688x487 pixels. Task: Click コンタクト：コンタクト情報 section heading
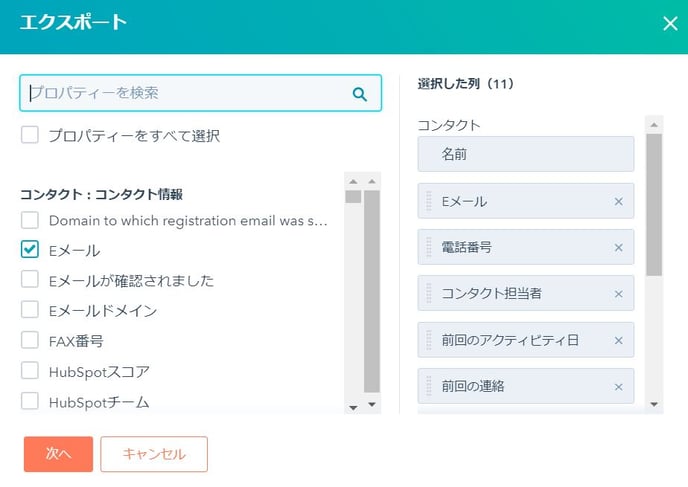(x=101, y=194)
